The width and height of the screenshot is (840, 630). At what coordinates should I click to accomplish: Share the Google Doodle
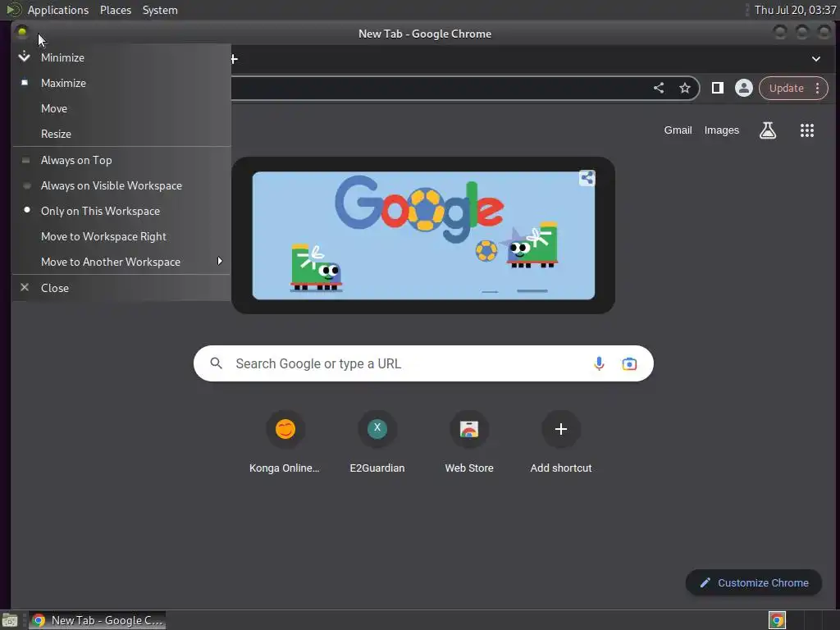pos(587,178)
